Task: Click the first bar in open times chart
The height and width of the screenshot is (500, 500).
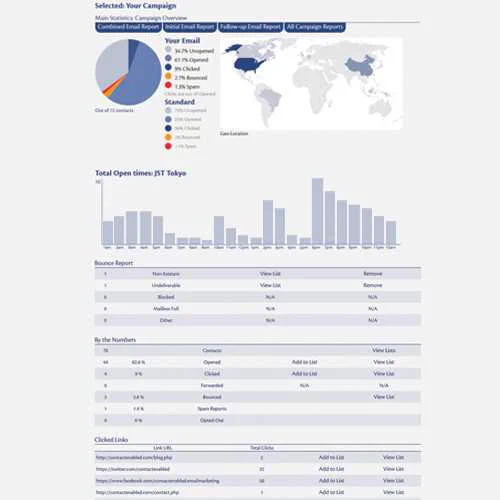Action: [108, 233]
